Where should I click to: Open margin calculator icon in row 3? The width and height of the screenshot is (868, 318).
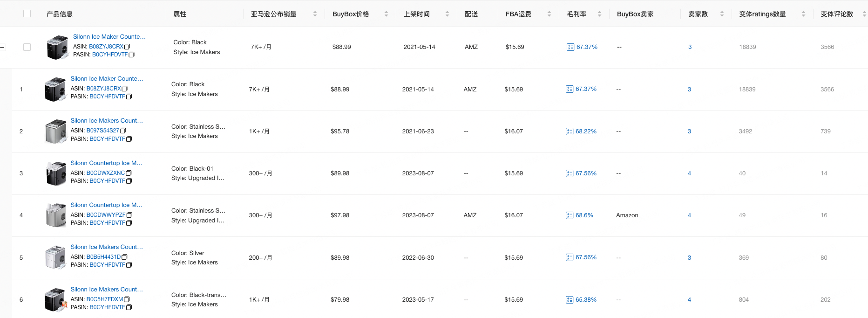pyautogui.click(x=570, y=173)
